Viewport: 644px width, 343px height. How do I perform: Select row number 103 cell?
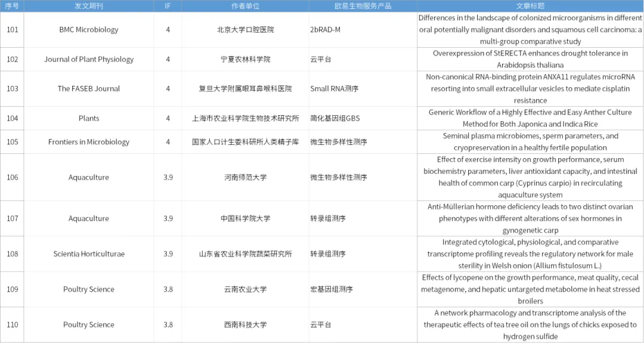[x=12, y=89]
